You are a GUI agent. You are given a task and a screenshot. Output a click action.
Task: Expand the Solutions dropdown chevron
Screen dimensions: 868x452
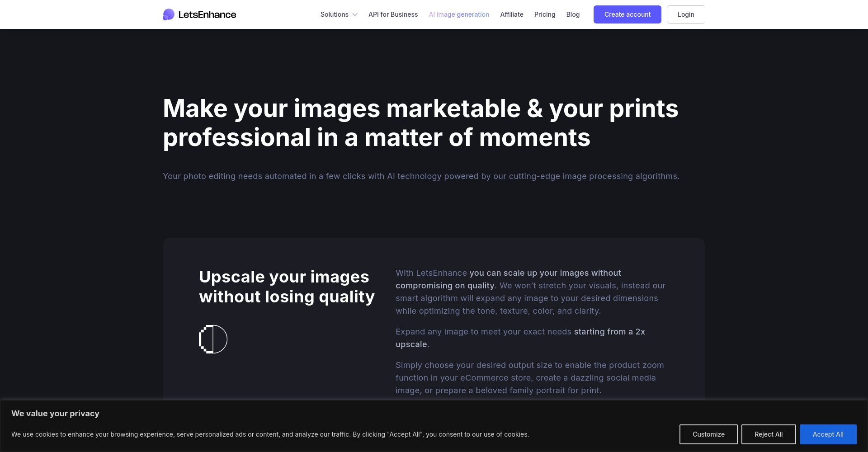coord(355,14)
